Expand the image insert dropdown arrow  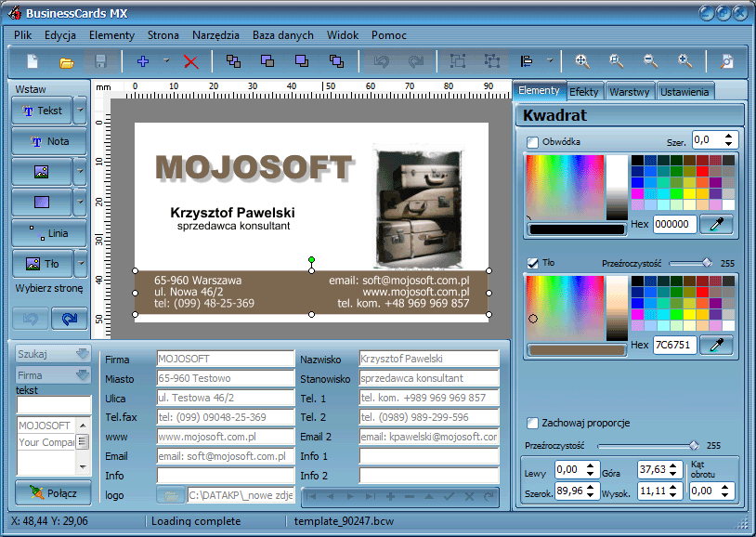pos(80,172)
